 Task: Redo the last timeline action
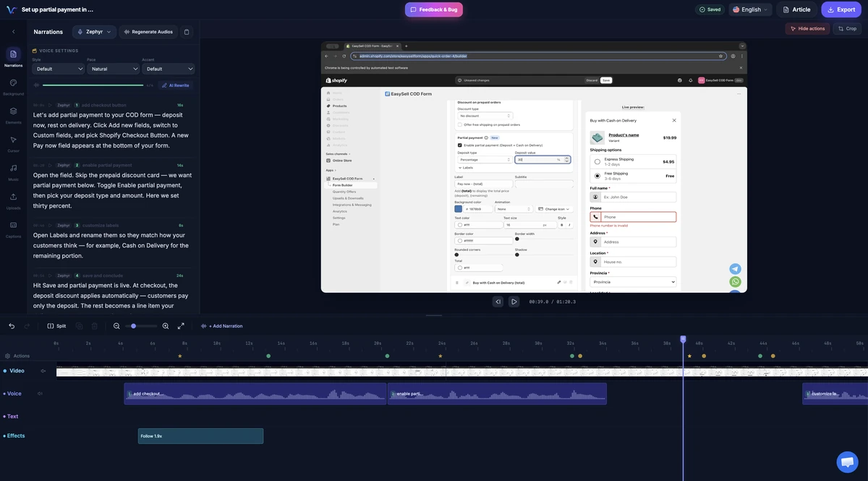[x=27, y=326]
